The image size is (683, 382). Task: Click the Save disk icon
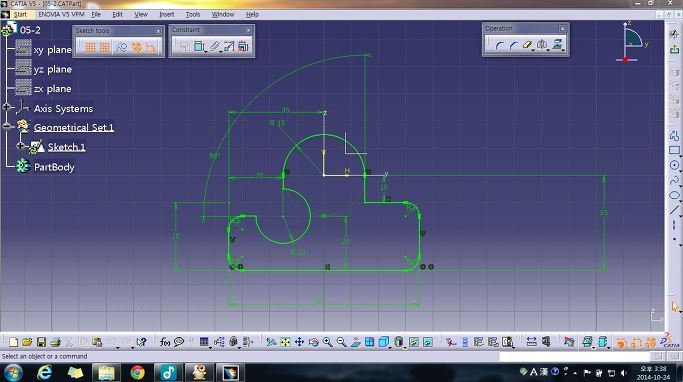click(x=41, y=342)
